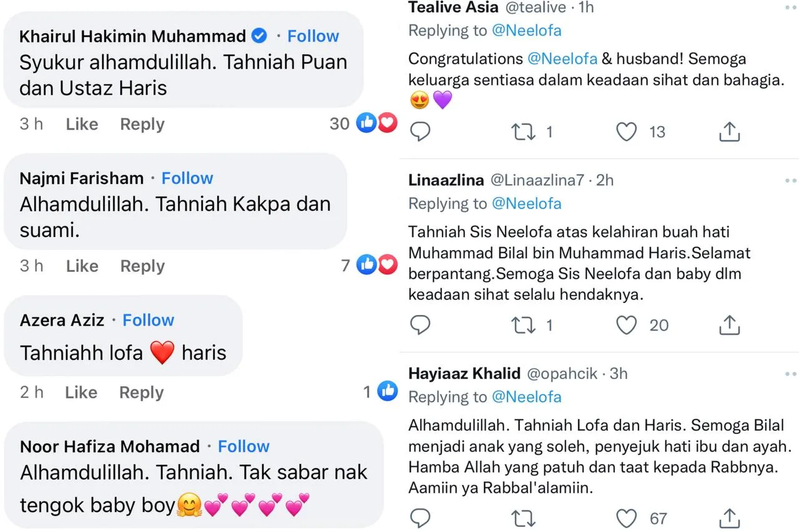
Task: Like the Tealive Asia tweet
Action: [626, 132]
